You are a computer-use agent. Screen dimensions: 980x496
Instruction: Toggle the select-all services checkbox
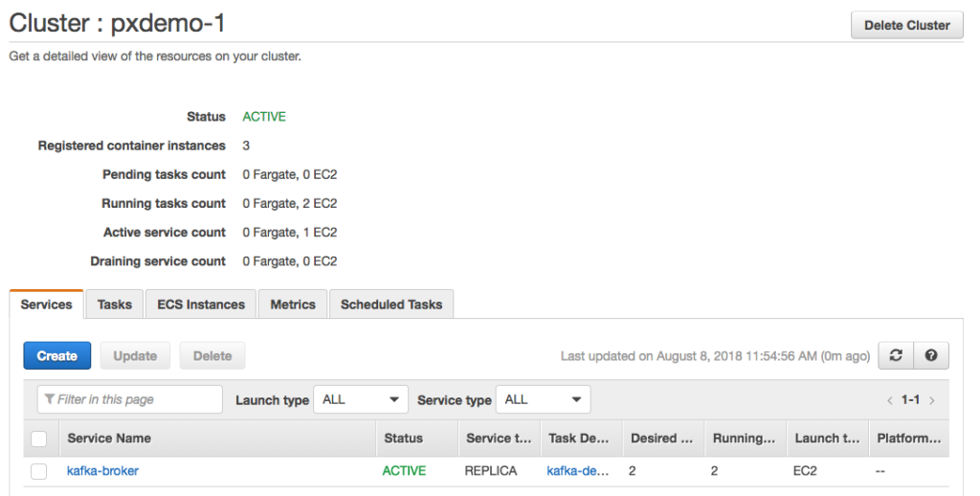[x=39, y=439]
